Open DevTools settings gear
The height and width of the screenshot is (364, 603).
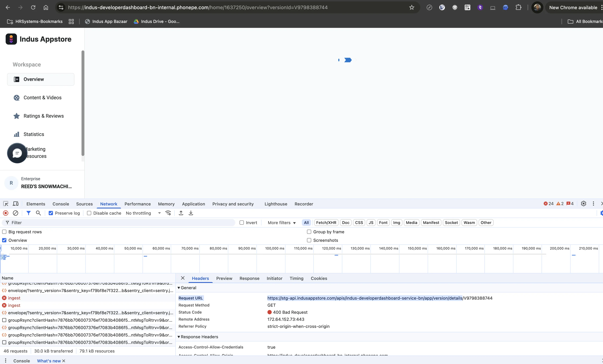[584, 204]
